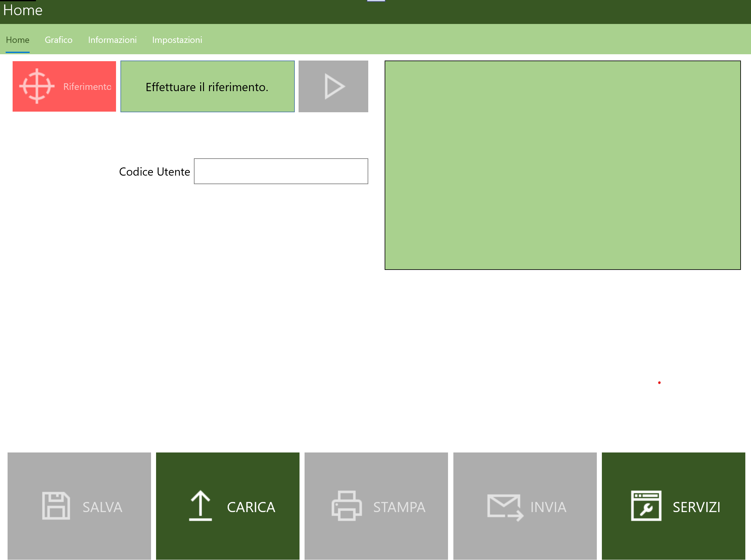Click the INVIA button text
The height and width of the screenshot is (560, 751).
[548, 507]
